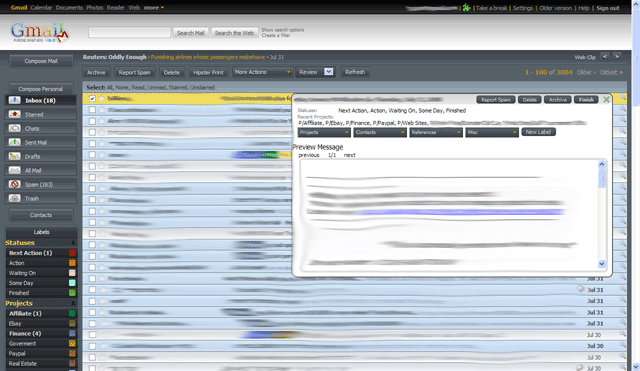640x371 pixels.
Task: Click Archive in the preview popup
Action: point(557,100)
